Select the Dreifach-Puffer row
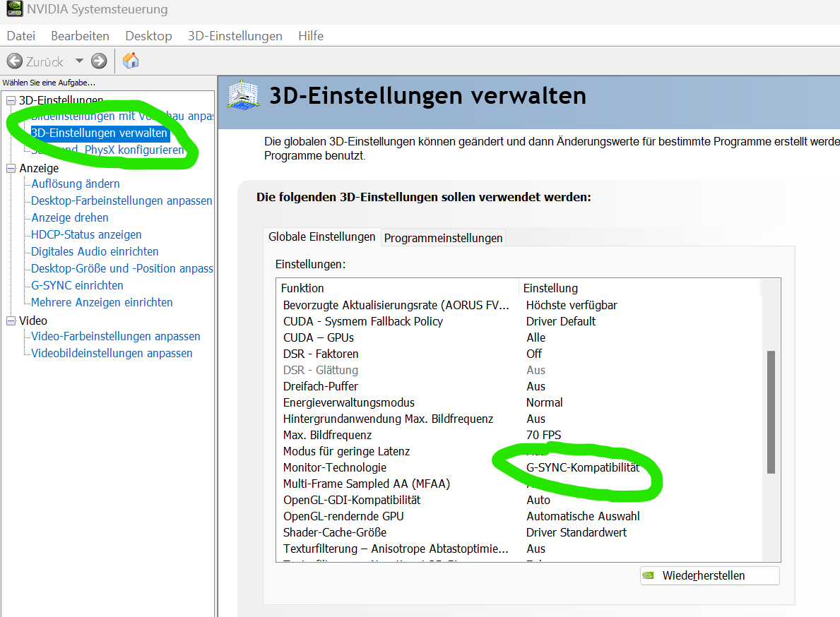Image resolution: width=840 pixels, height=617 pixels. tap(519, 386)
